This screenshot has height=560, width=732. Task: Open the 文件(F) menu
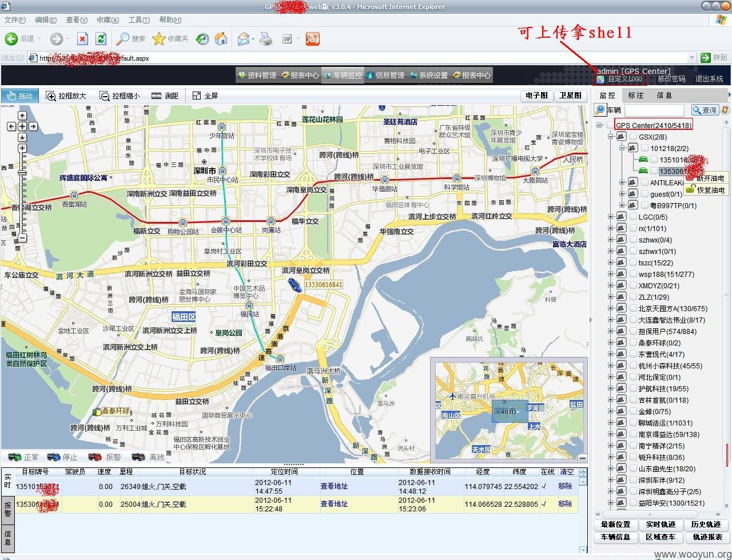[x=15, y=20]
